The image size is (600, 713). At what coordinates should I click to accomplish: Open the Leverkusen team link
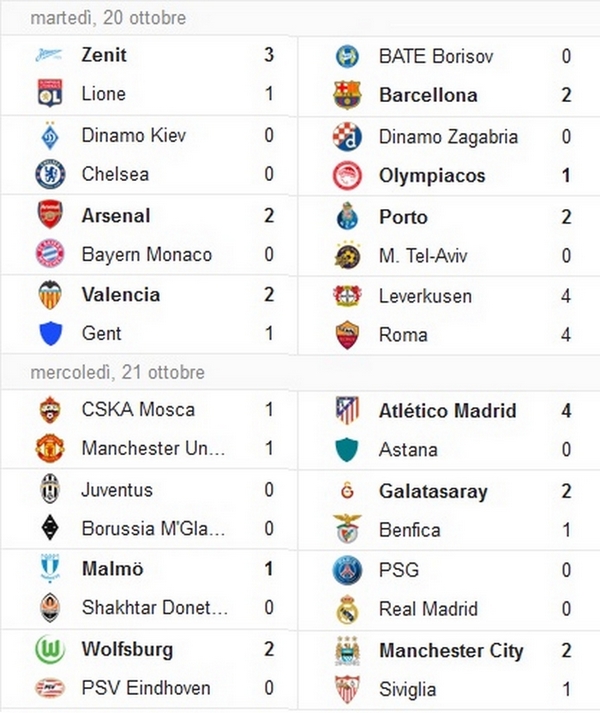click(x=425, y=296)
